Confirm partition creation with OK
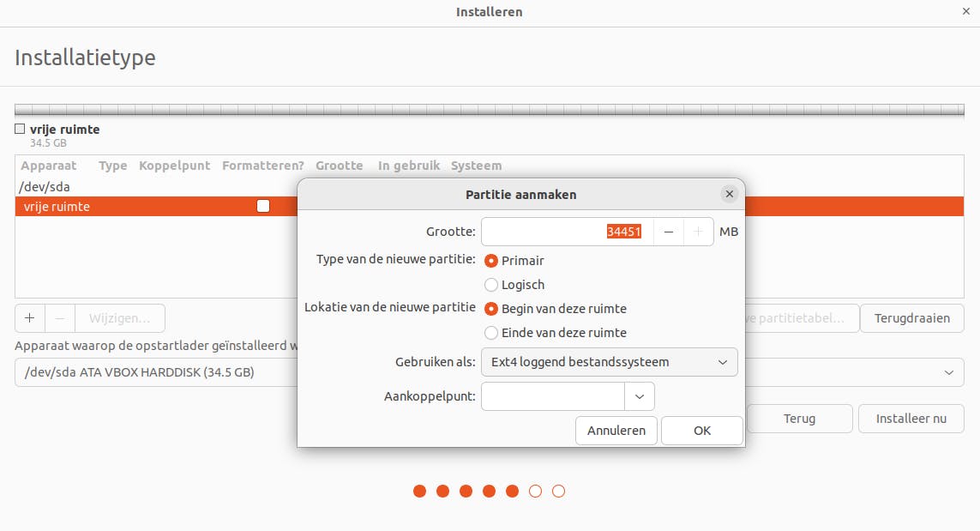This screenshot has width=980, height=531. pos(701,430)
